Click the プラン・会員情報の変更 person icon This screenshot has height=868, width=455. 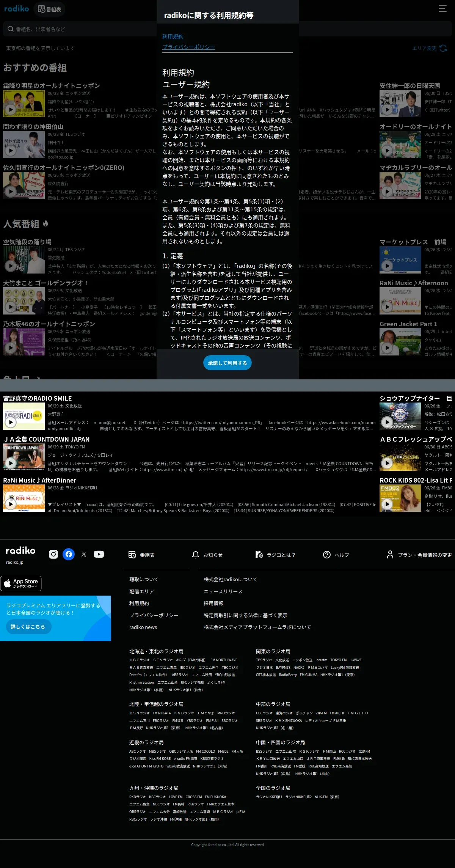click(x=390, y=555)
